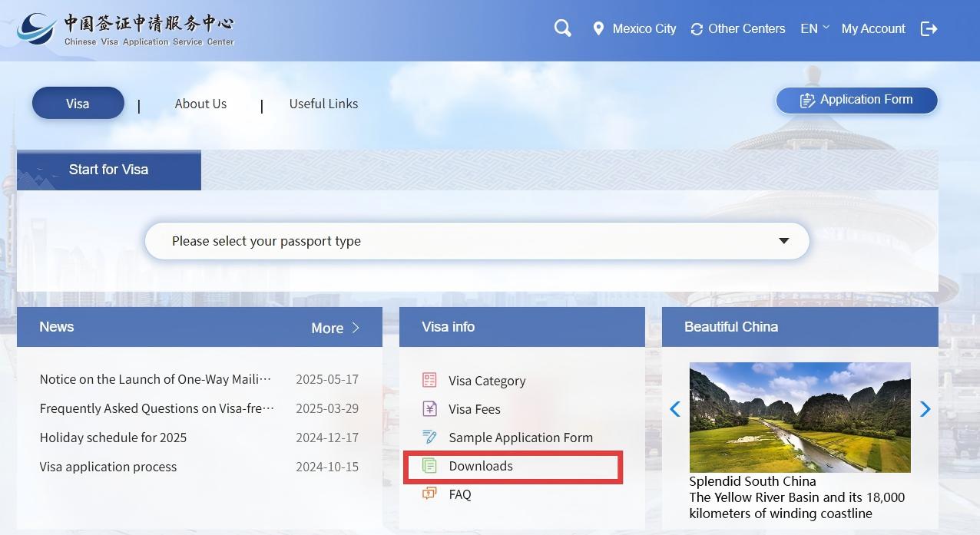Viewport: 980px width, 535px height.
Task: Expand the EN language selector
Action: pos(814,28)
